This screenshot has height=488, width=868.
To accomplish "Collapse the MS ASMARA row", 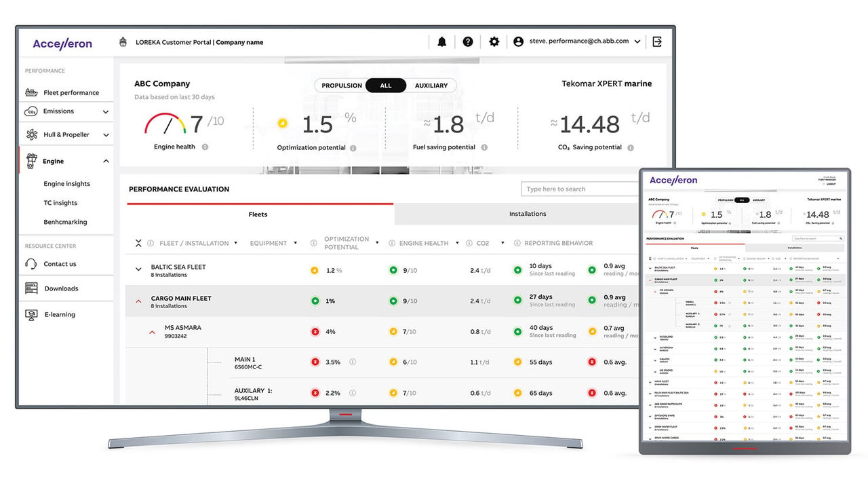I will pyautogui.click(x=152, y=332).
